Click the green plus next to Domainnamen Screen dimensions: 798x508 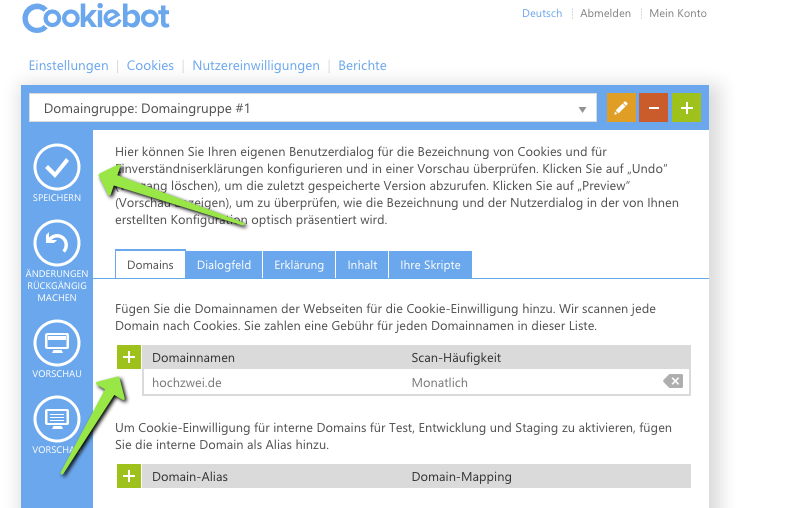point(129,357)
